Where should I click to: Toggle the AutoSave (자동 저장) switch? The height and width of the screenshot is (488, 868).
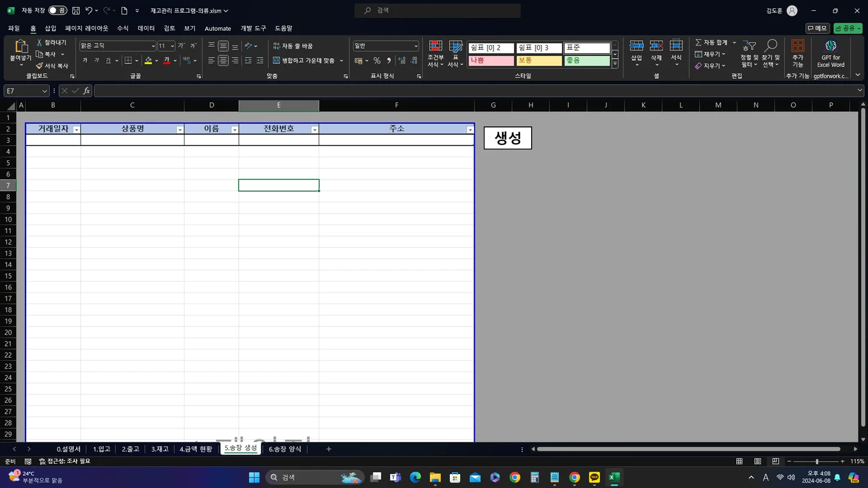click(58, 11)
